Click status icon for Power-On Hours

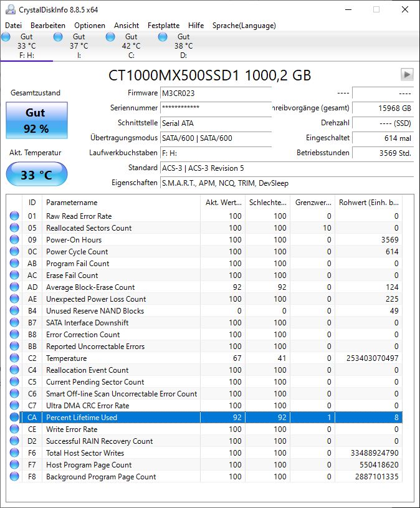click(x=14, y=240)
